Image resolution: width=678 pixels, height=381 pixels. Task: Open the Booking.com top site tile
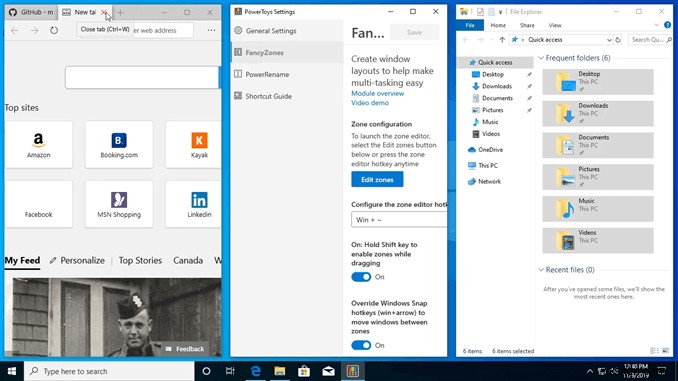(x=119, y=144)
